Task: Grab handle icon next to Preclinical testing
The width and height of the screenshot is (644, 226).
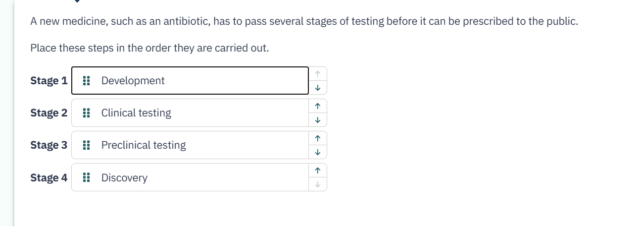Action: pos(86,145)
